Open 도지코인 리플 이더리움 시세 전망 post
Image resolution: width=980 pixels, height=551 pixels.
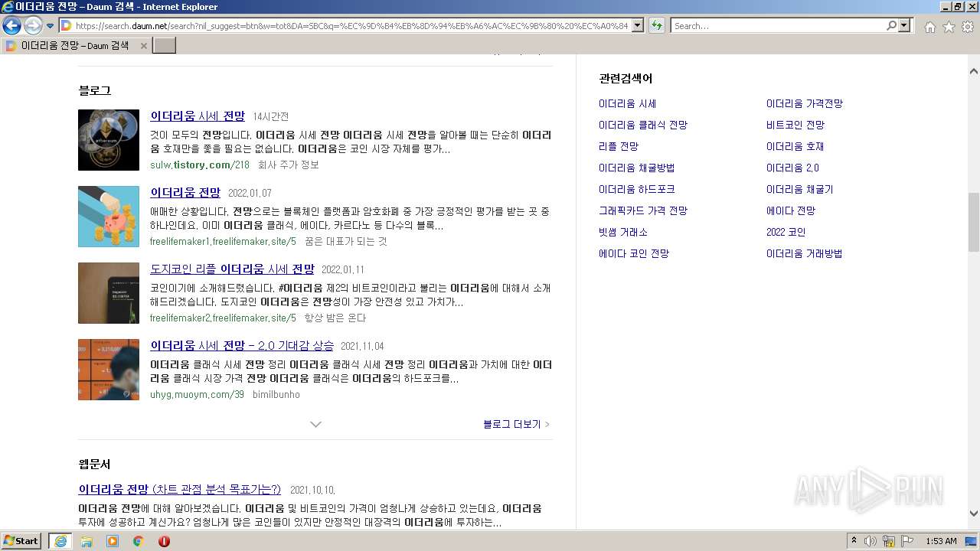click(x=232, y=269)
